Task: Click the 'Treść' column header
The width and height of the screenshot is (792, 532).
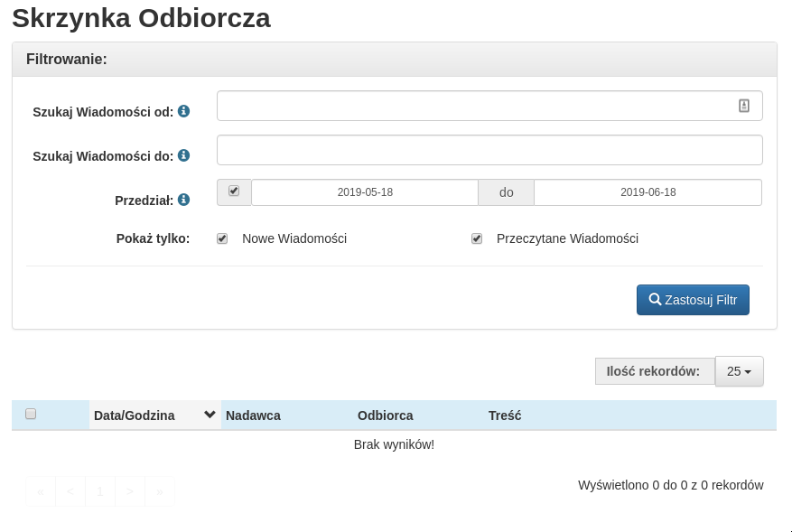Action: 505,415
